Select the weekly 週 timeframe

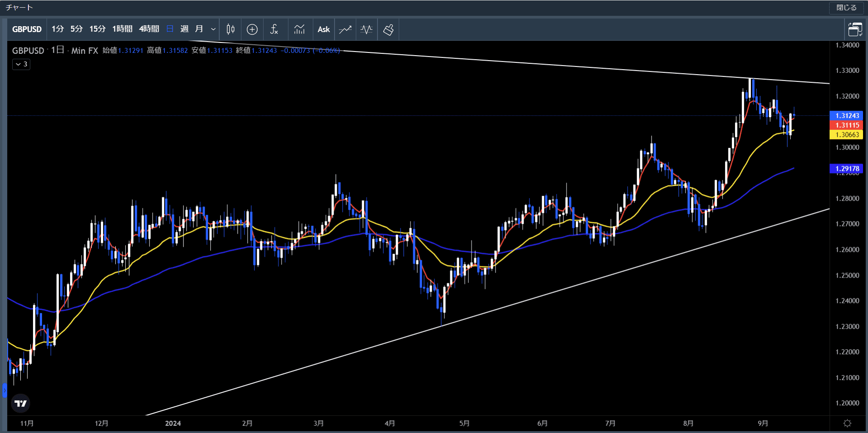coord(184,29)
